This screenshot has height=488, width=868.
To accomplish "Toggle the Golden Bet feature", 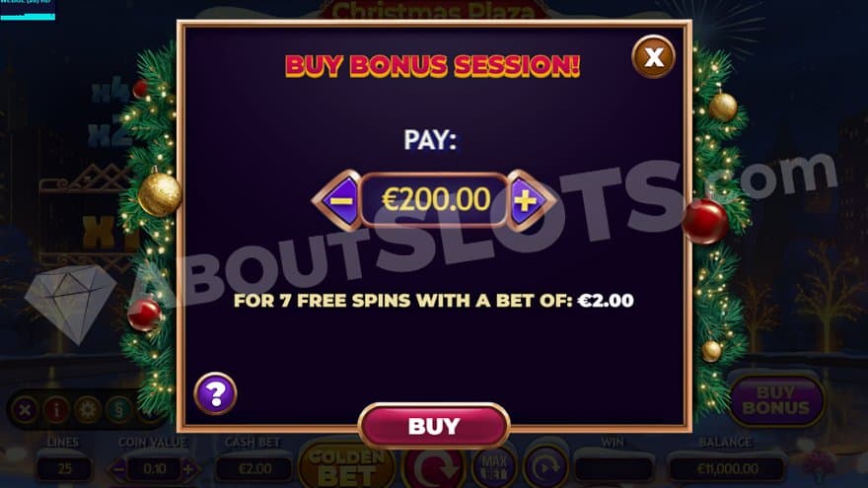I will 346,466.
